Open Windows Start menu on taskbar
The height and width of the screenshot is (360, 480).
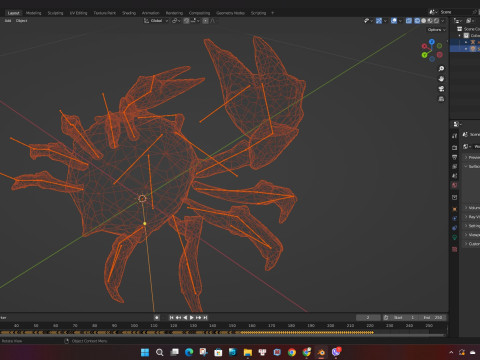tap(145, 352)
